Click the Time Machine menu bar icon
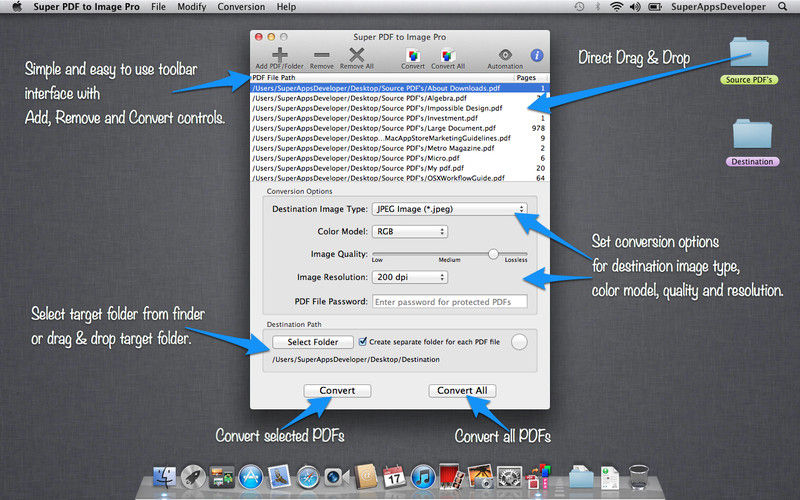The image size is (800, 500). tap(579, 7)
